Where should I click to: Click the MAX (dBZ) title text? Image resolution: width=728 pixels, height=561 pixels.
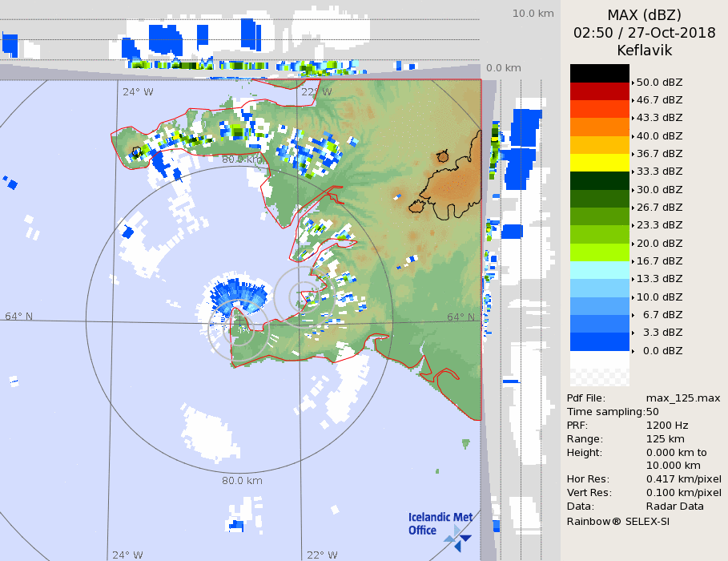644,15
